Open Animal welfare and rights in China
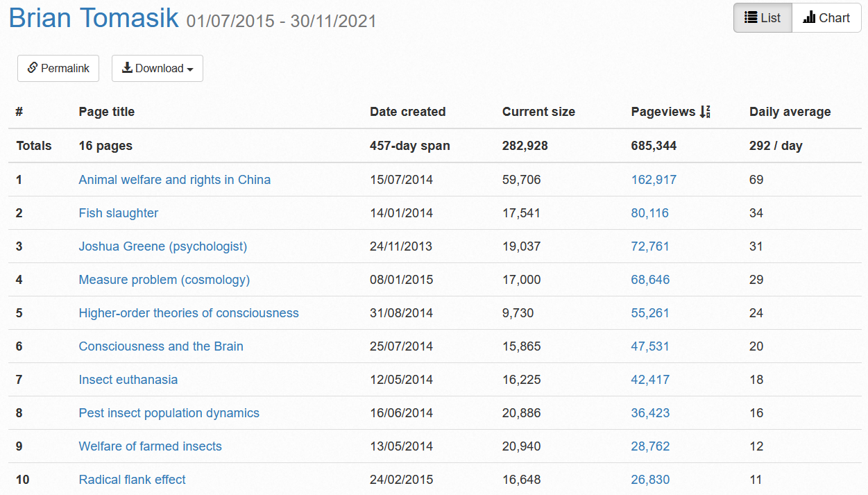This screenshot has height=495, width=868. [174, 180]
